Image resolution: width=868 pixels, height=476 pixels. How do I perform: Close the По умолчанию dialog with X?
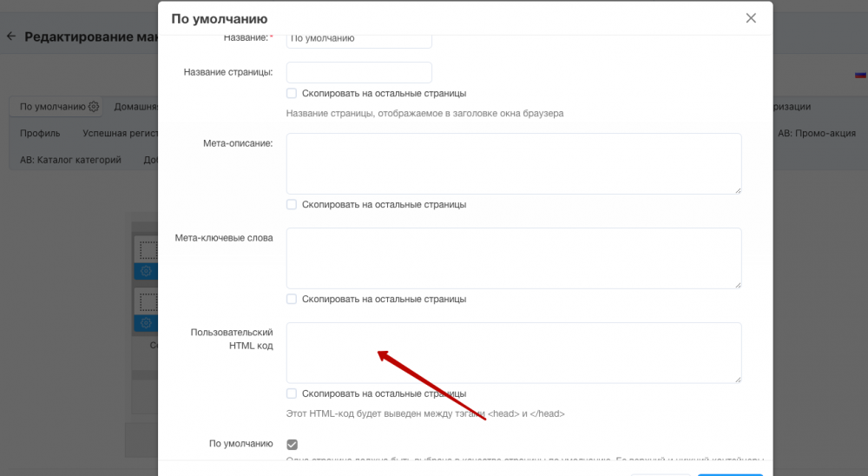751,18
